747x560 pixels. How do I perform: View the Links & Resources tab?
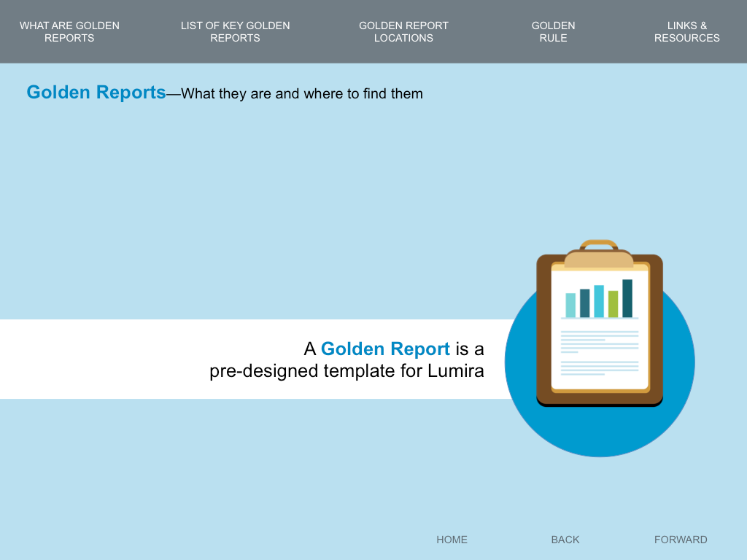(686, 32)
